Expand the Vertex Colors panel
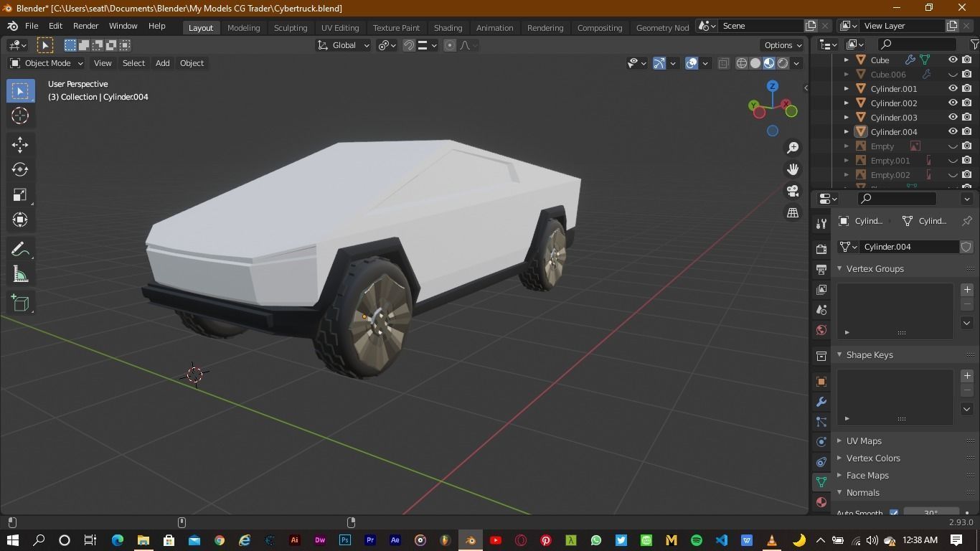Image resolution: width=980 pixels, height=551 pixels. click(x=839, y=458)
